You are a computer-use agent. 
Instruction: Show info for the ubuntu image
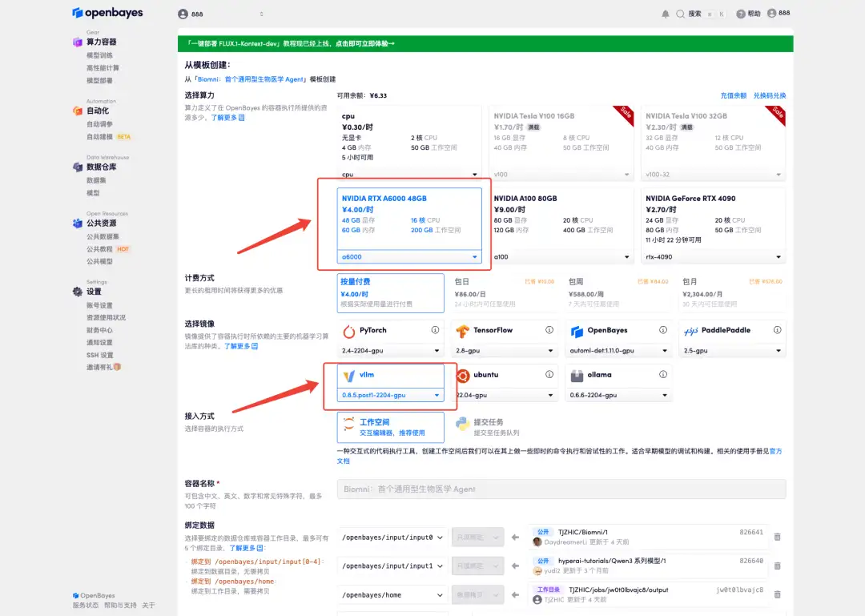tap(549, 374)
